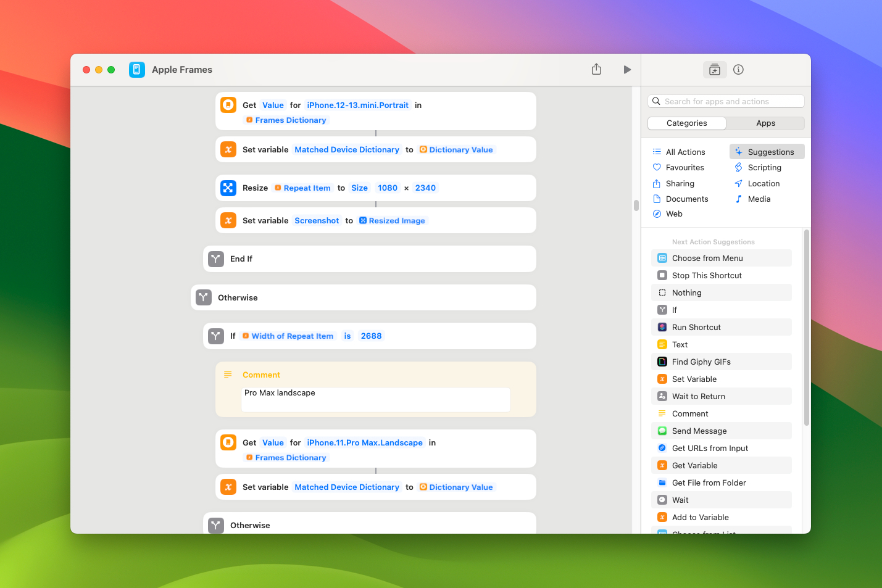
Task: Select the Text action suggestion
Action: pyautogui.click(x=722, y=344)
